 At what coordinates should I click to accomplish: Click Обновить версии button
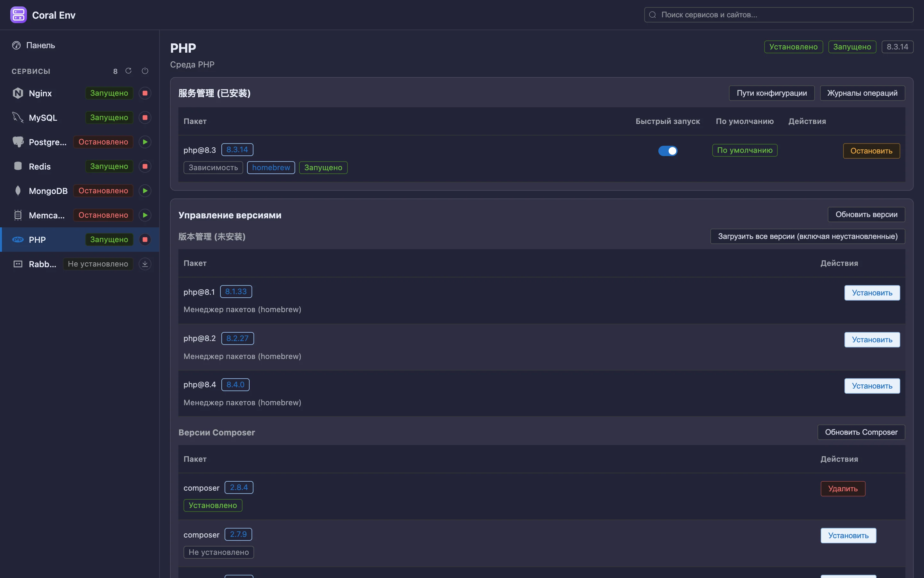tap(866, 215)
